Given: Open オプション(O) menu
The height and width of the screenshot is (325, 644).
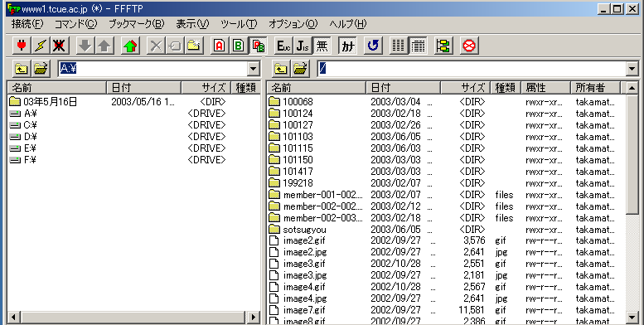Looking at the screenshot, I should tap(293, 24).
